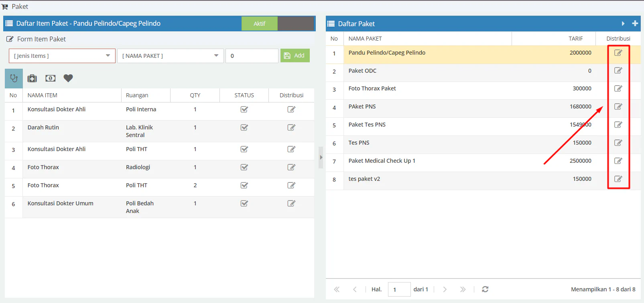The height and width of the screenshot is (303, 644).
Task: Edit distribution for Paket ODC
Action: click(618, 70)
